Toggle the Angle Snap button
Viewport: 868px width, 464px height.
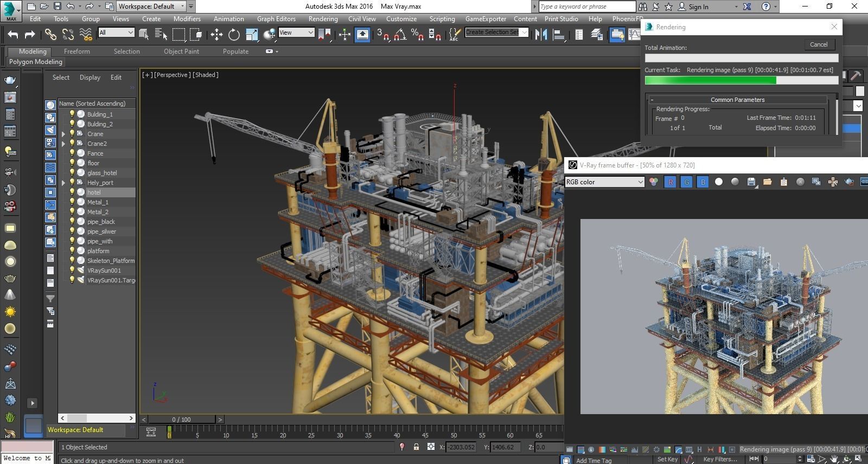tap(400, 34)
